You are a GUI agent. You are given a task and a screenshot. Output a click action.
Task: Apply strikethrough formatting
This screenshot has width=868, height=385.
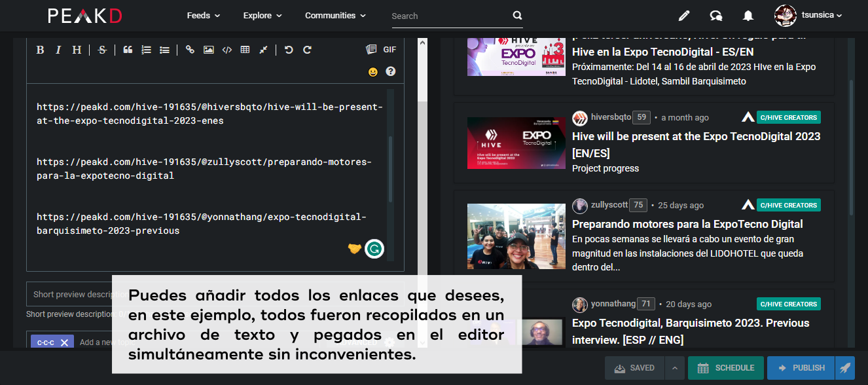pyautogui.click(x=102, y=50)
